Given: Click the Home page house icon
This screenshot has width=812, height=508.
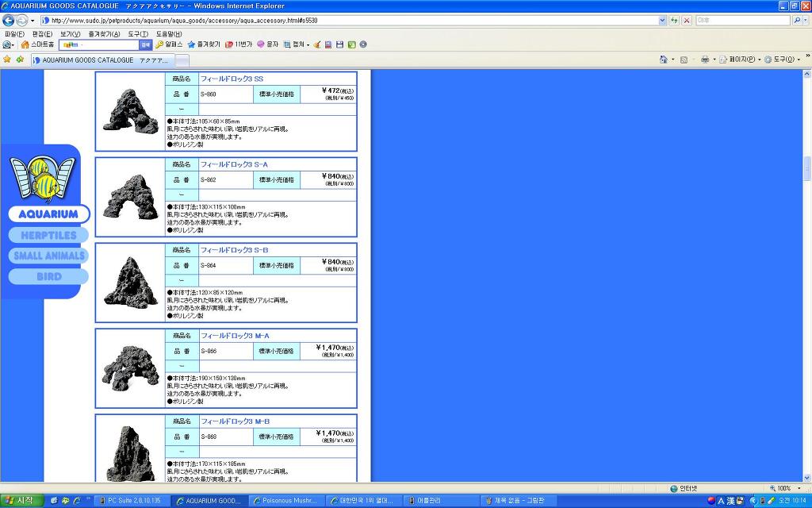Looking at the screenshot, I should pos(664,60).
